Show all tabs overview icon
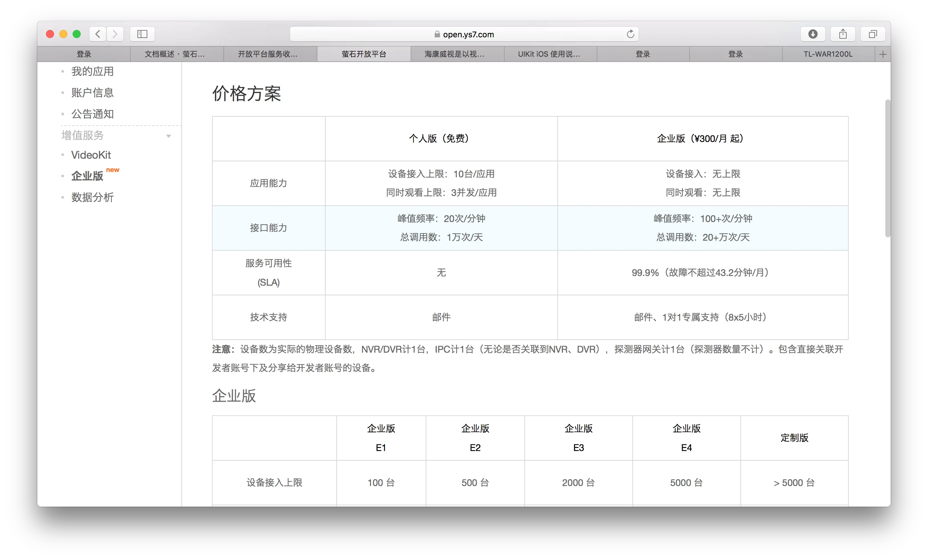 point(873,34)
